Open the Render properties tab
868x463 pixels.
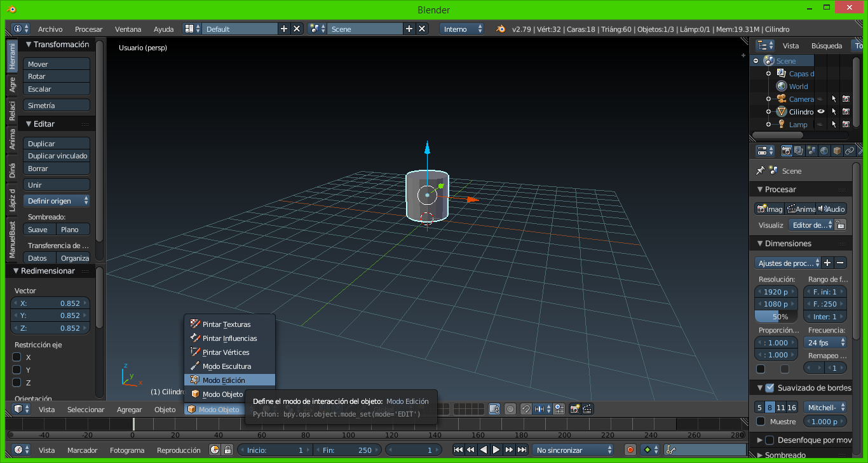[787, 151]
